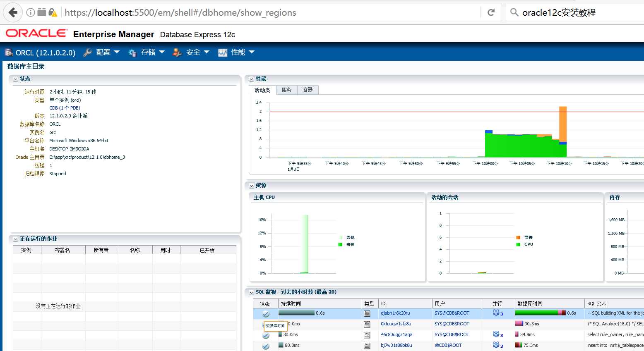Open SQL ID bj7w01s88bk8u link
This screenshot has width=644, height=351.
pos(396,346)
